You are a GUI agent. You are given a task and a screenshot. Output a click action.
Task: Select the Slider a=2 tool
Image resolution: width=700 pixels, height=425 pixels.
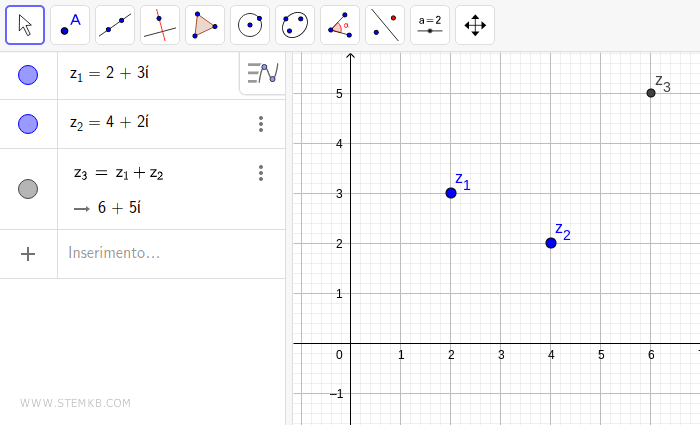[x=430, y=25]
